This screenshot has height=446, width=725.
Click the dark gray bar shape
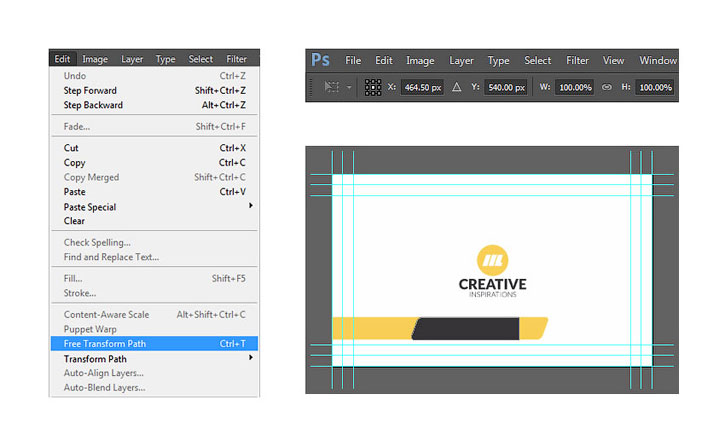tap(466, 329)
